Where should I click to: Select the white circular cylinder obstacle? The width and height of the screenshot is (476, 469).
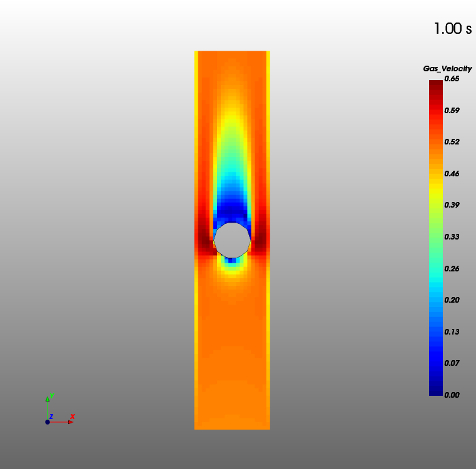232,240
